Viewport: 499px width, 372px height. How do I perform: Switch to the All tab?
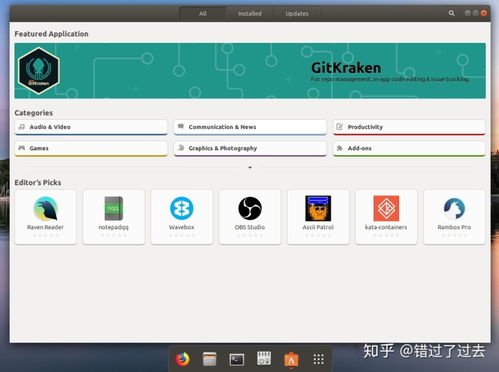[203, 14]
